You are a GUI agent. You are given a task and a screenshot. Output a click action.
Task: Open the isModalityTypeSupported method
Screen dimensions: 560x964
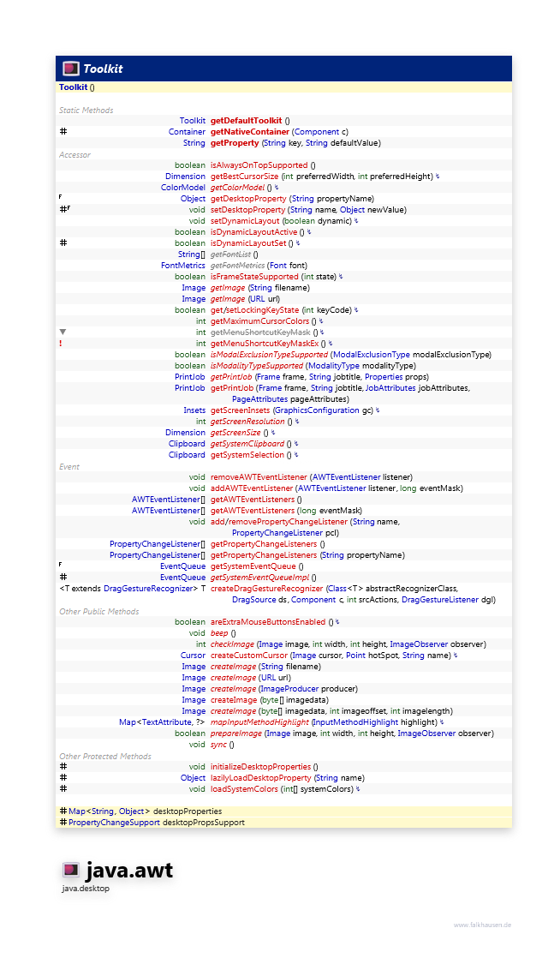tap(257, 366)
